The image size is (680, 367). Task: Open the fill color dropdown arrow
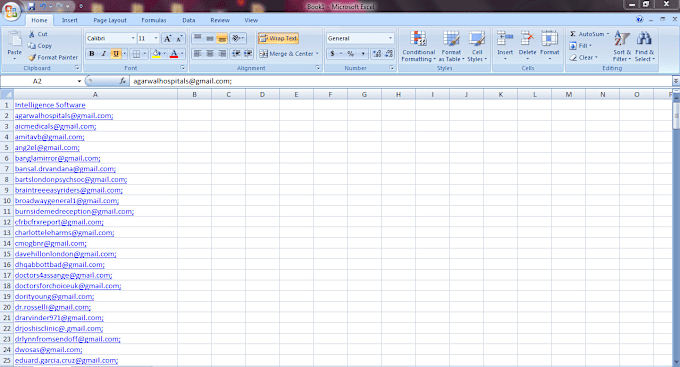pyautogui.click(x=165, y=54)
